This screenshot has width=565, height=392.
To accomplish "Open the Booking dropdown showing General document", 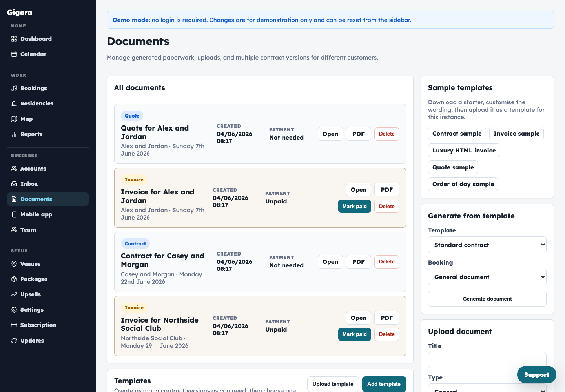I will 487,277.
